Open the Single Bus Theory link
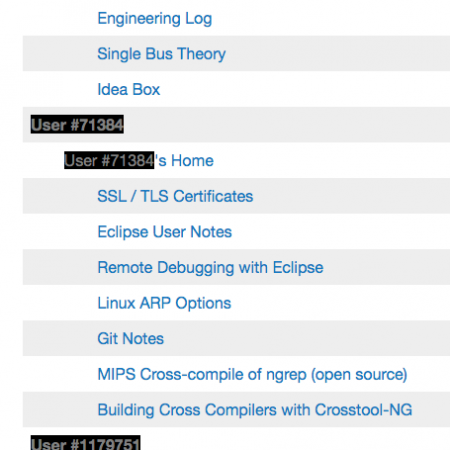The width and height of the screenshot is (450, 450). [x=162, y=54]
